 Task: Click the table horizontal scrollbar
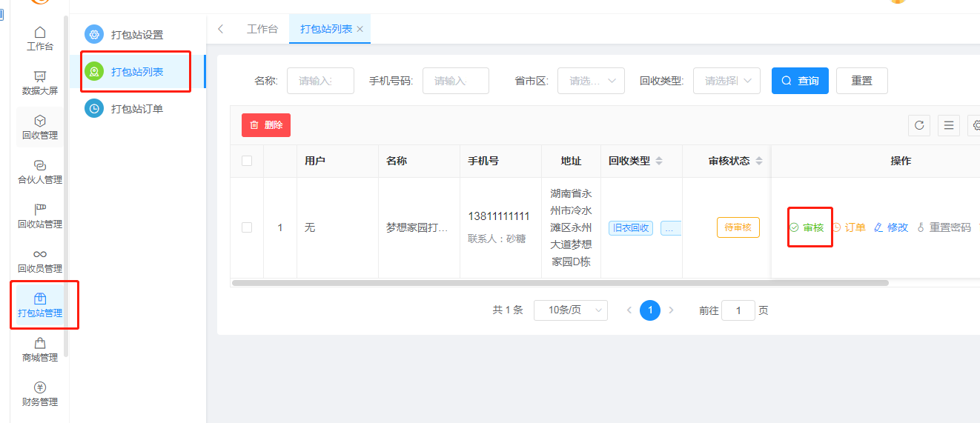click(x=560, y=282)
